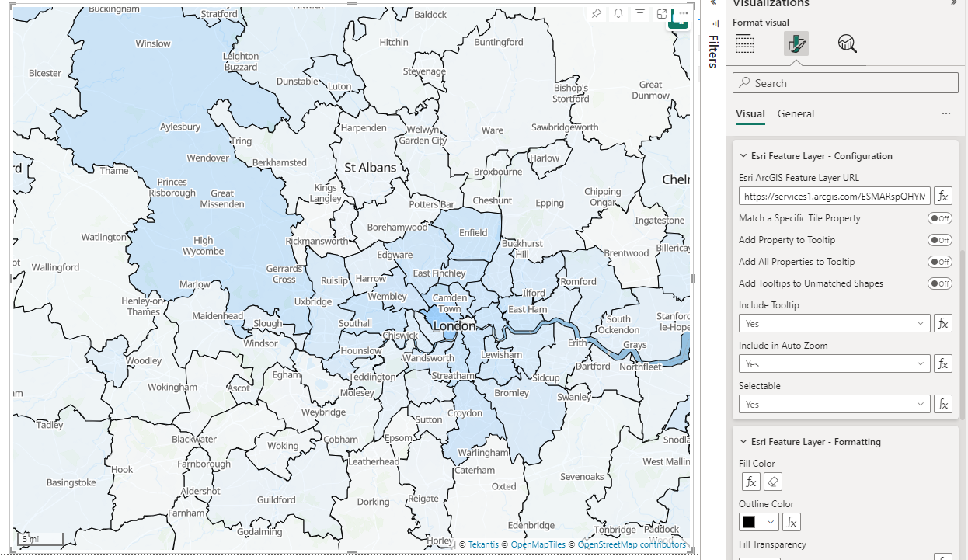968x560 pixels.
Task: Click the alert bell icon on the visual
Action: point(618,13)
